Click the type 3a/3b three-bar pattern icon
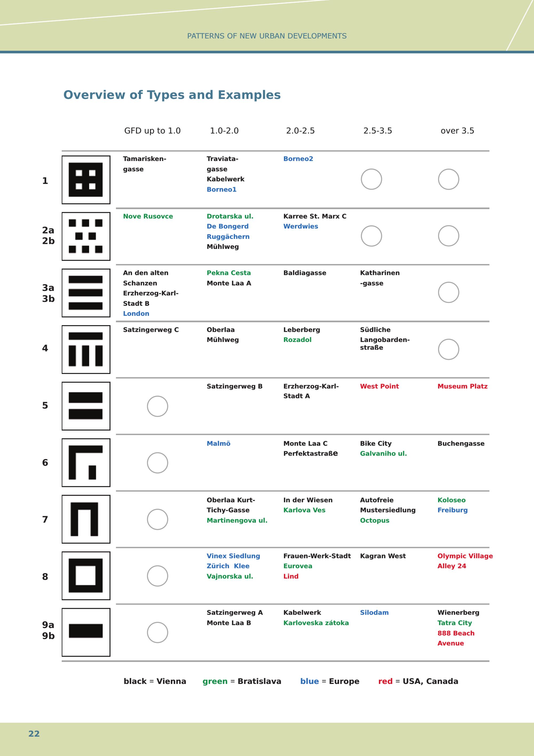534x756 pixels. tap(86, 293)
